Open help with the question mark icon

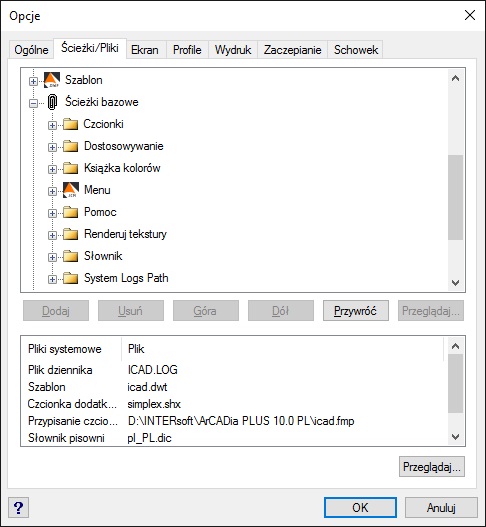[18, 508]
